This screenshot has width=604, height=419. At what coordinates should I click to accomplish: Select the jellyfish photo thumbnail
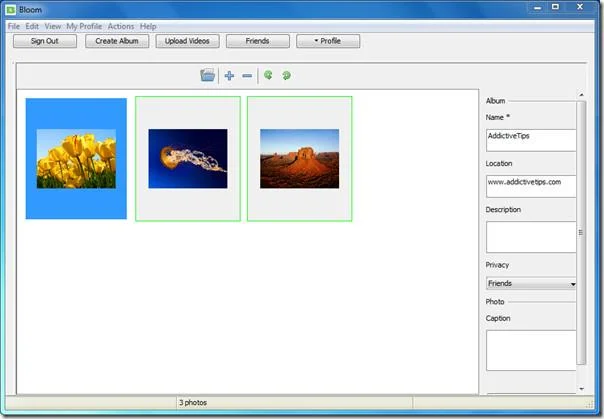[x=188, y=159]
